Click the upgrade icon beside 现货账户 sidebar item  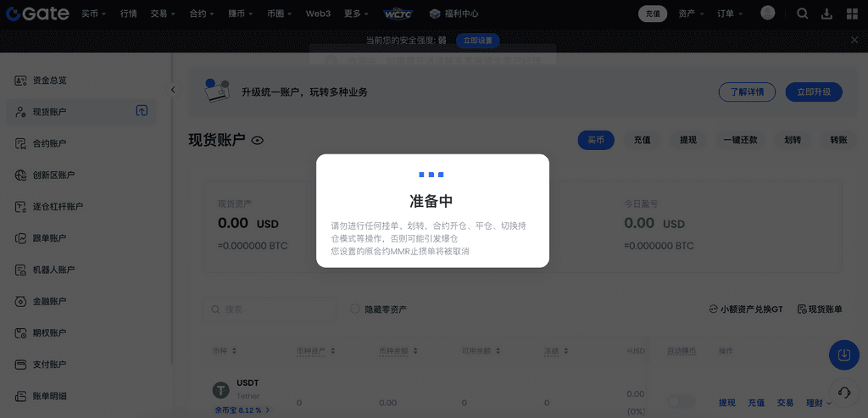click(142, 111)
